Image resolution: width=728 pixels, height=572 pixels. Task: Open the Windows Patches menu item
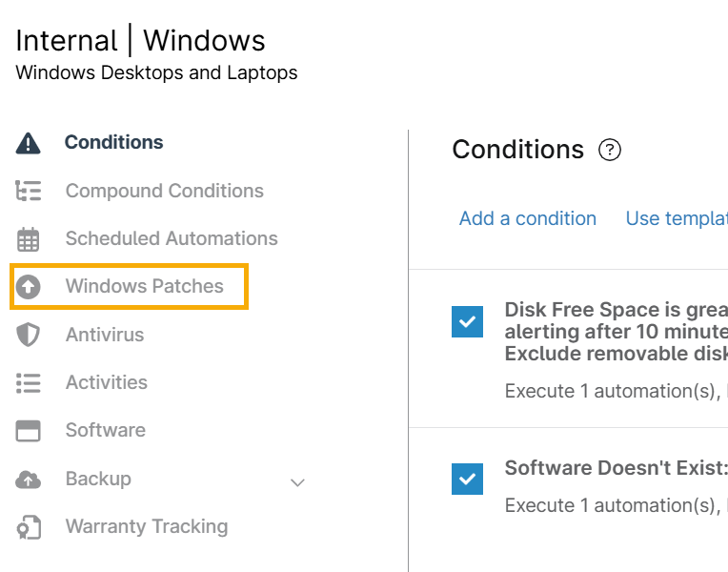(144, 286)
